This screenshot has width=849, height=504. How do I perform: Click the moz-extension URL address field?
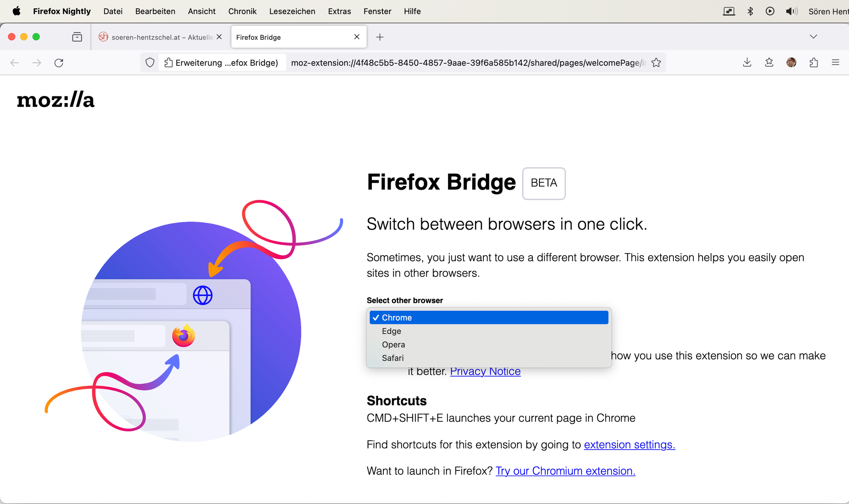coord(464,63)
